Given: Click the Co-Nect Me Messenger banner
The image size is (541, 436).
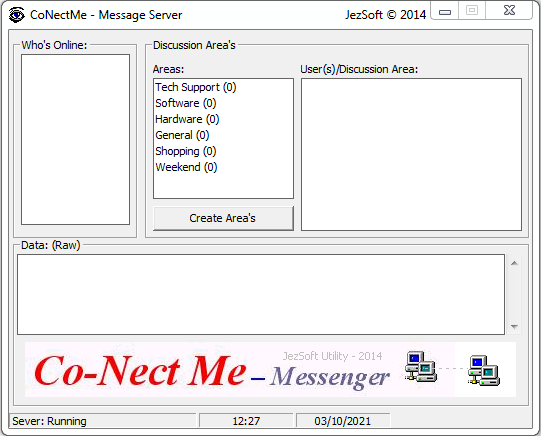Looking at the screenshot, I should tap(270, 369).
